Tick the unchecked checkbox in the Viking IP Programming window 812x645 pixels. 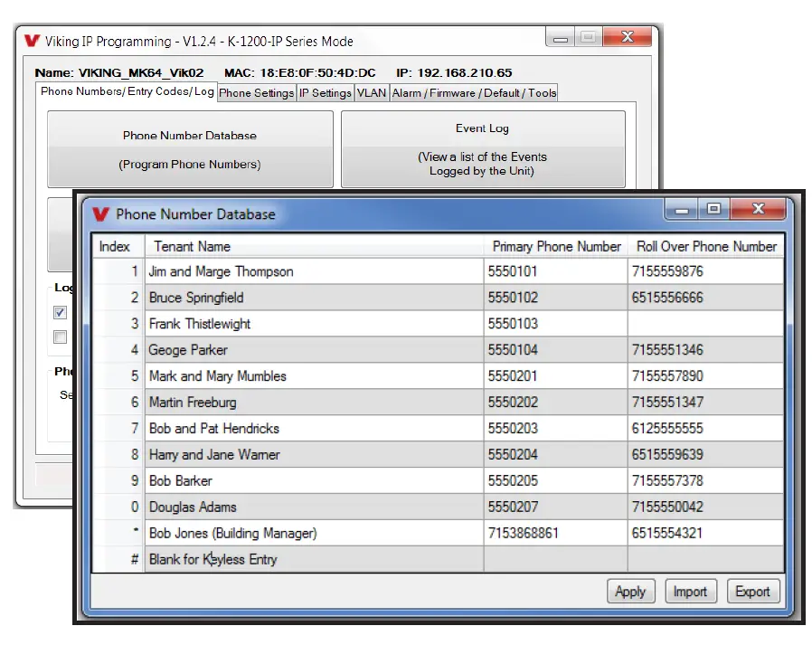coord(60,337)
